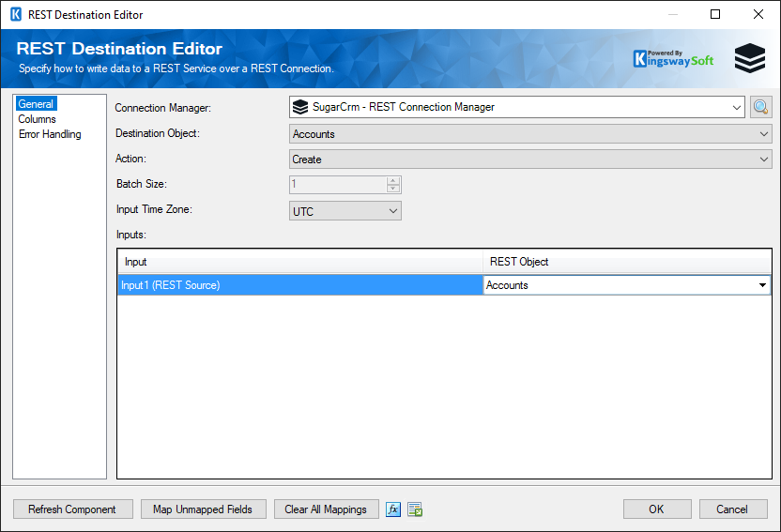Image resolution: width=781 pixels, height=532 pixels.
Task: Click Clear All Mappings button
Action: point(326,509)
